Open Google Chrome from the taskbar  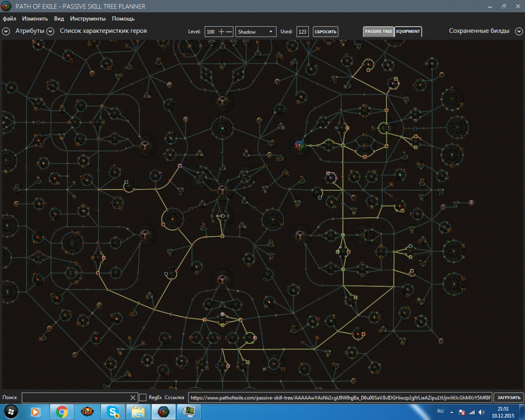tap(62, 412)
